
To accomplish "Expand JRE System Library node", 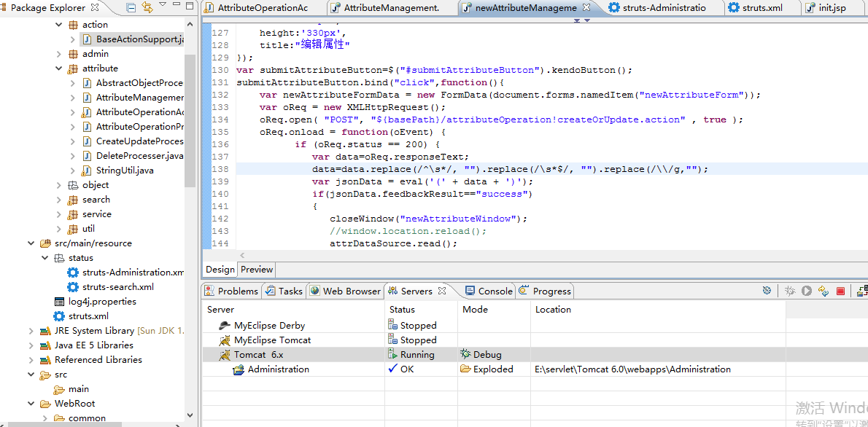I will point(31,331).
